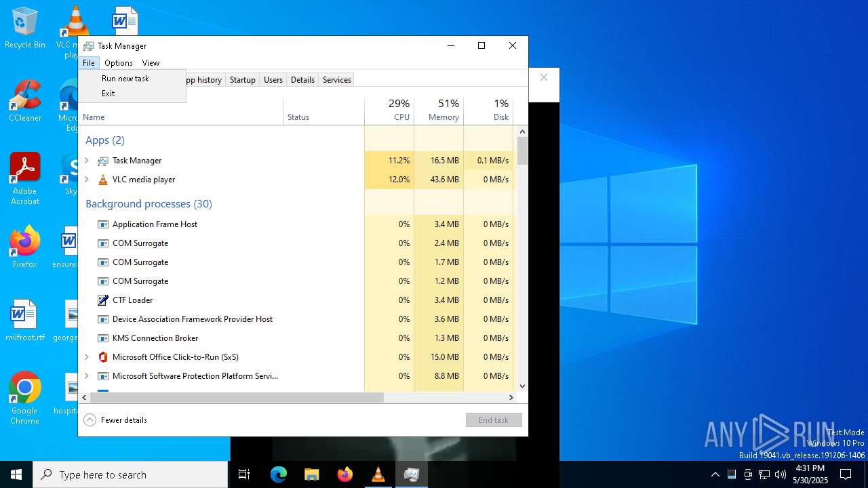Select the CTF Loader process icon
Screen dimensions: 868x488
click(103, 300)
